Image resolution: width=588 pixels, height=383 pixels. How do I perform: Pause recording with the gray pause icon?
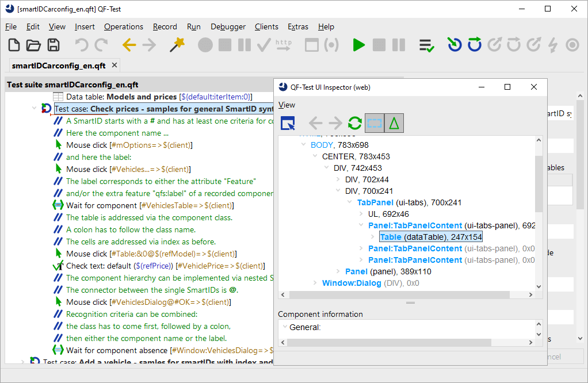click(245, 45)
